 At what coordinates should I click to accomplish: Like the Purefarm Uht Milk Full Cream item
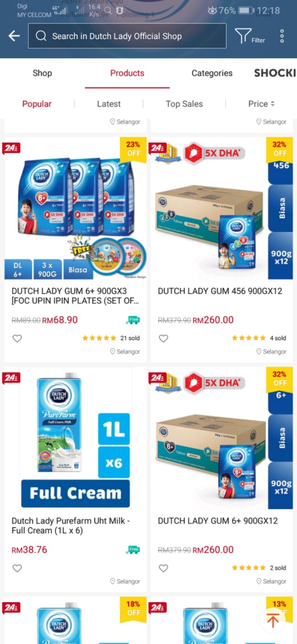click(17, 568)
